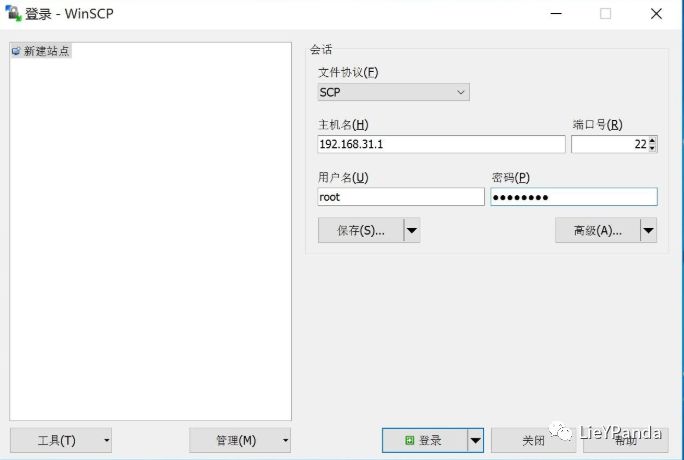Click the 保存(S)... save button
The width and height of the screenshot is (684, 460).
click(x=360, y=230)
